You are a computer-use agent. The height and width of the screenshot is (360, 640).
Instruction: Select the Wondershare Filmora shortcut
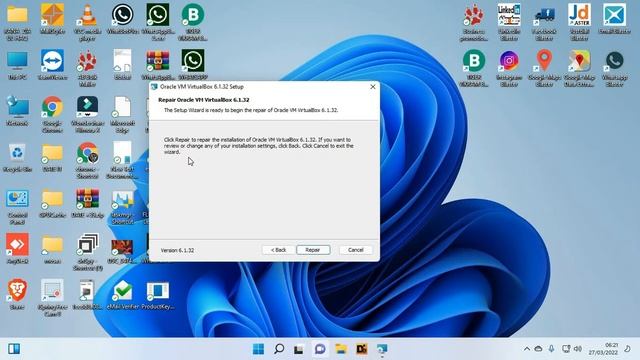tap(87, 107)
